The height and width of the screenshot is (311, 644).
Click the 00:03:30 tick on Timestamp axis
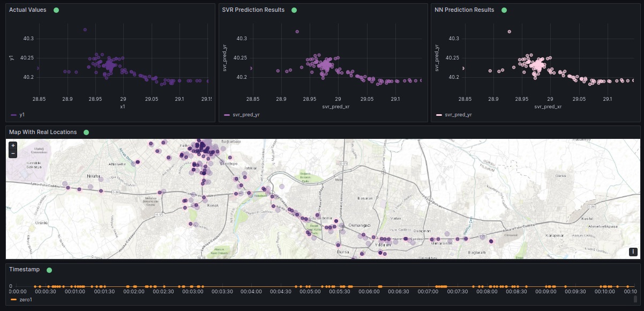[222, 292]
